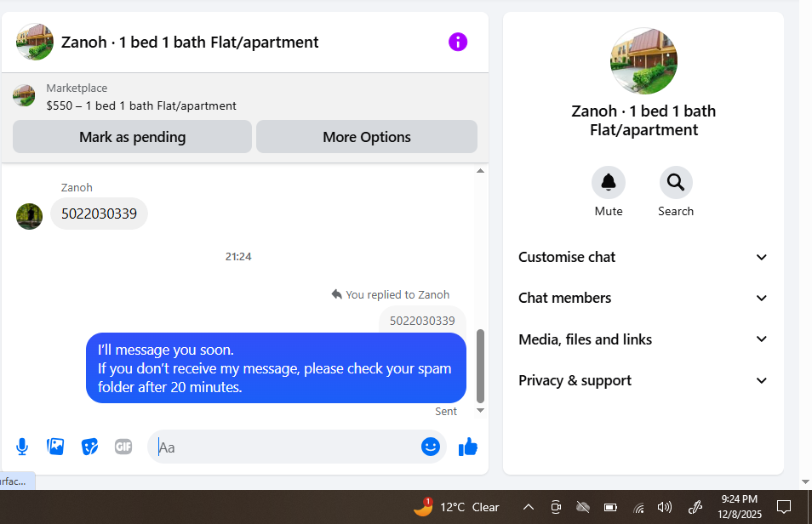Click the Mark as pending button

pyautogui.click(x=132, y=137)
